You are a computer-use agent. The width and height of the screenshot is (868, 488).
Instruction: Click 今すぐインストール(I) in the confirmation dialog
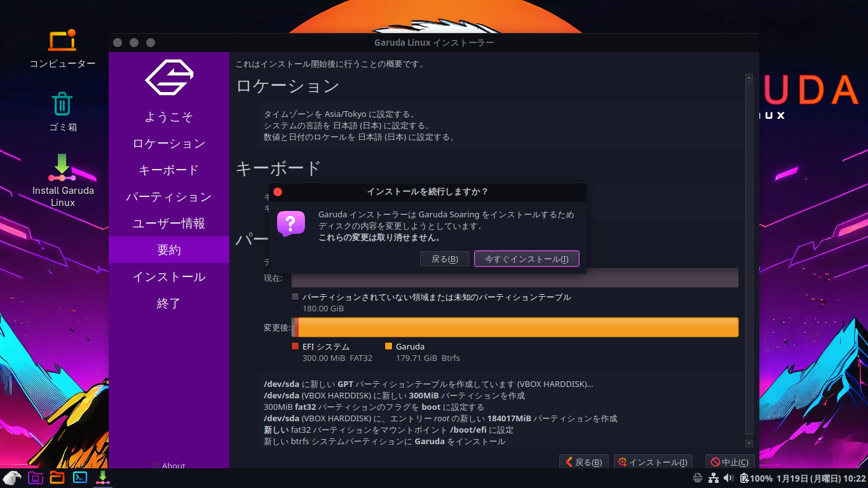tap(527, 259)
